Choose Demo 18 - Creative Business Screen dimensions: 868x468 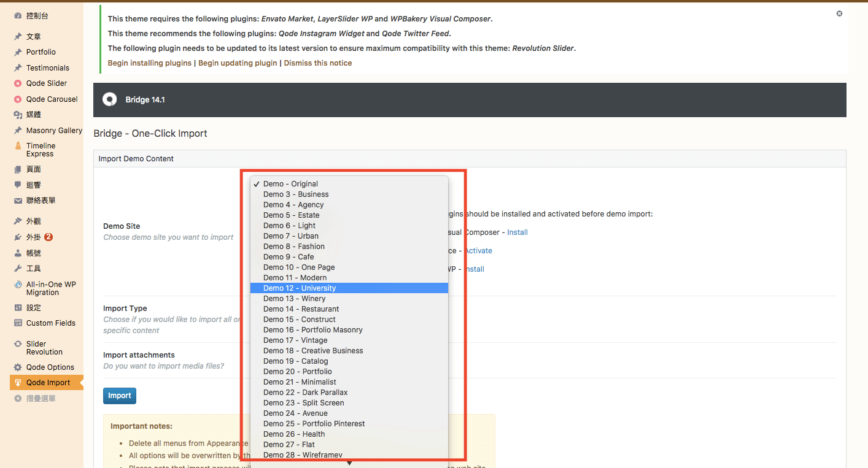point(349,351)
